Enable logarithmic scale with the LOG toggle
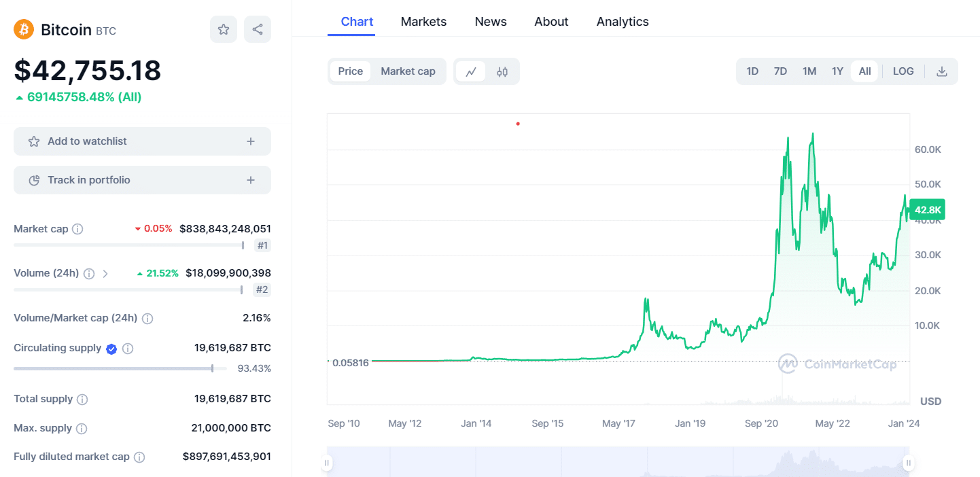Image resolution: width=980 pixels, height=477 pixels. tap(903, 71)
